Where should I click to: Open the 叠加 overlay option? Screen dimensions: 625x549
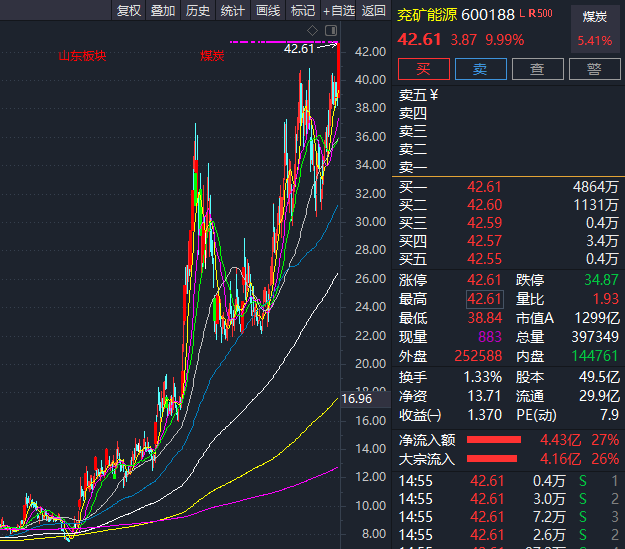(162, 11)
